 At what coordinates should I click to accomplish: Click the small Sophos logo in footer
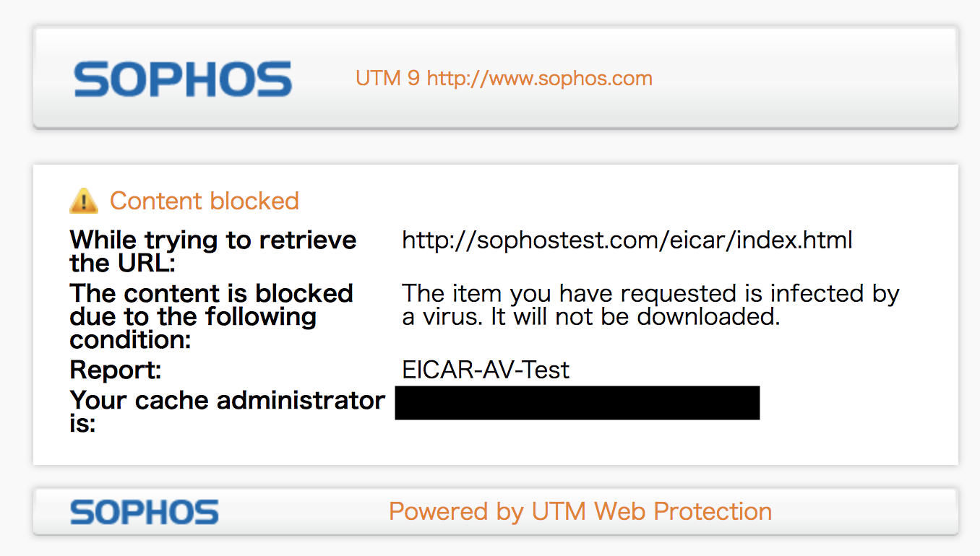pyautogui.click(x=144, y=512)
